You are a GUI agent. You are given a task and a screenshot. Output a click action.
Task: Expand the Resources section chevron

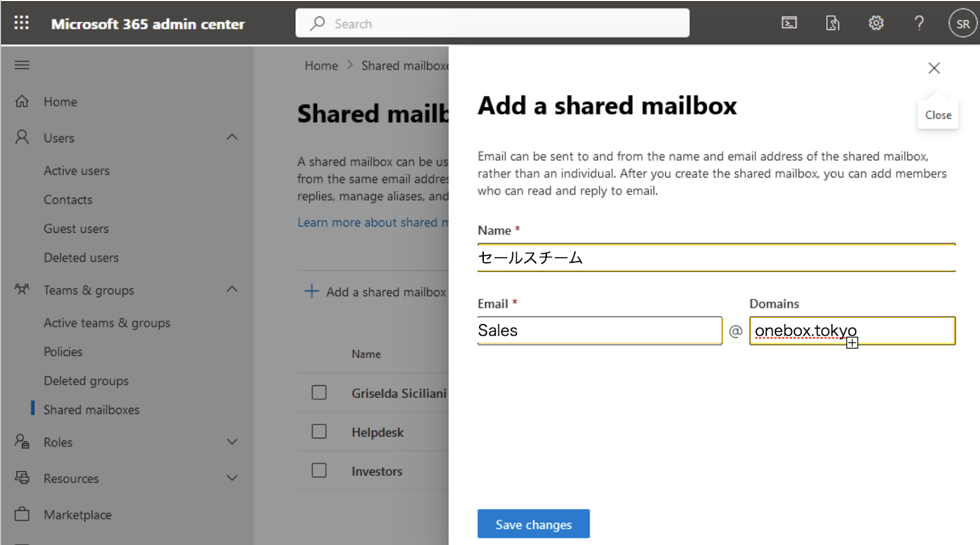tap(232, 478)
